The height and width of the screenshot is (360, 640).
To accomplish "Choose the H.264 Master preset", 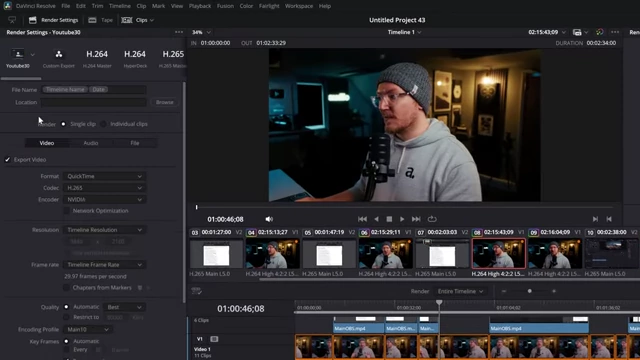I will click(97, 57).
